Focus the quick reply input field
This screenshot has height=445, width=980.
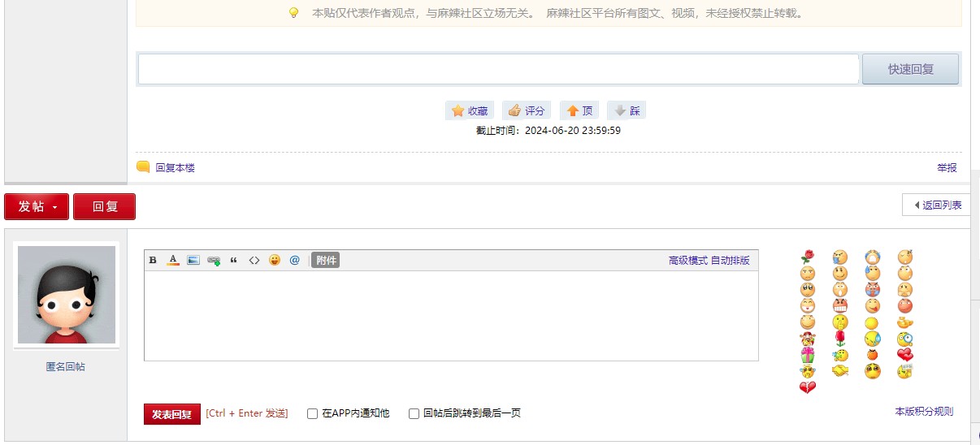click(499, 69)
